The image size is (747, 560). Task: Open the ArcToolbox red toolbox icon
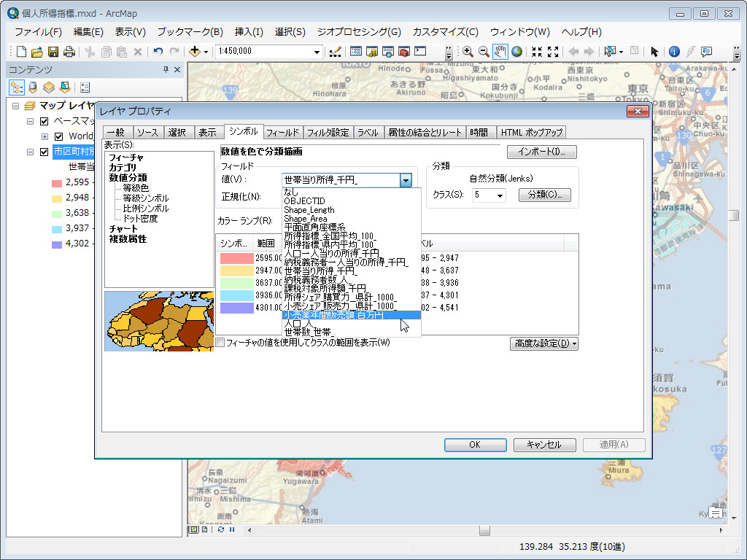(x=404, y=52)
